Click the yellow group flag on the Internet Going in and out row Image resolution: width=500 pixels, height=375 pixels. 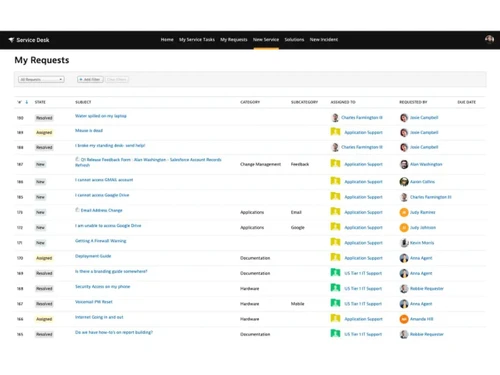click(x=335, y=318)
